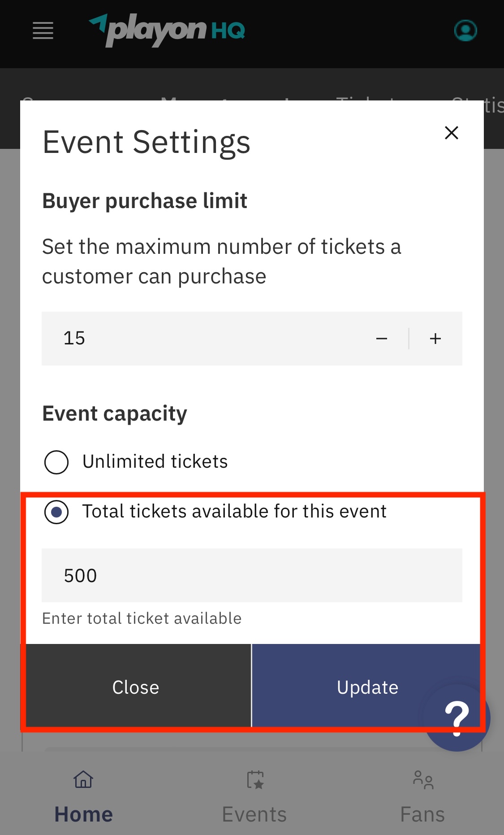Select the Unlimited tickets option
The image size is (504, 835).
click(x=56, y=462)
